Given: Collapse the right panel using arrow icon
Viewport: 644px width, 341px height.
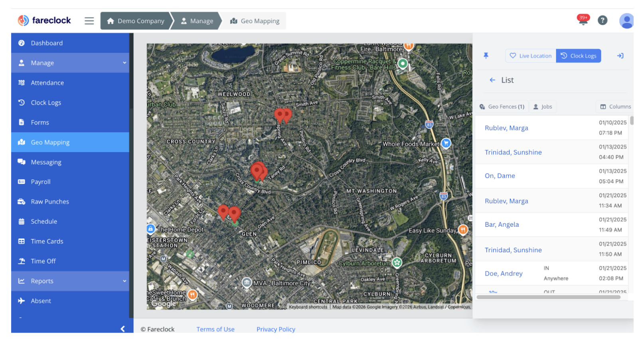Looking at the screenshot, I should click(x=620, y=56).
